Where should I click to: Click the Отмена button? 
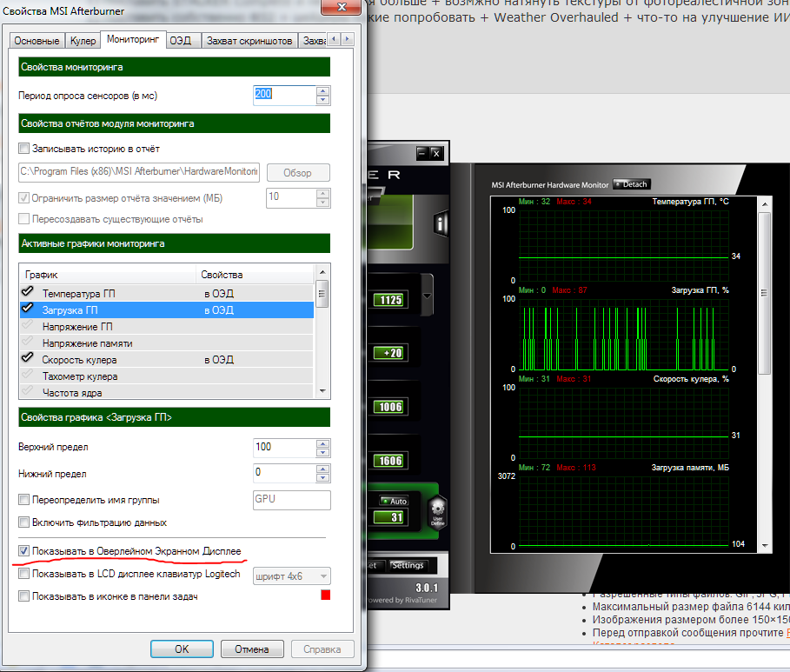(x=252, y=649)
